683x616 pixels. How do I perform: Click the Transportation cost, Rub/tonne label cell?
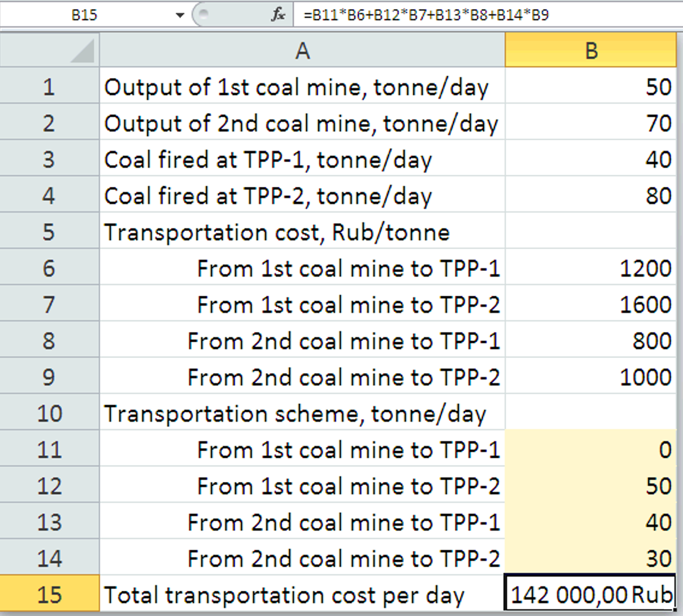302,232
